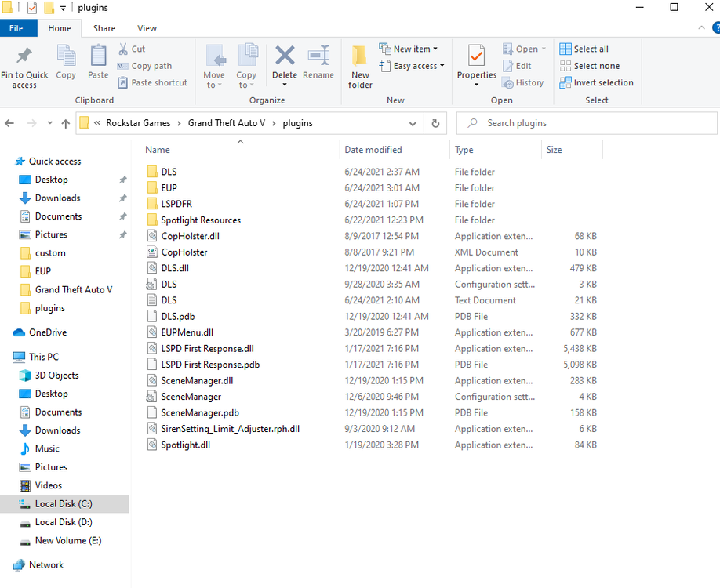Image resolution: width=720 pixels, height=588 pixels.
Task: Select the Spotlight Resources folder
Action: 201,220
